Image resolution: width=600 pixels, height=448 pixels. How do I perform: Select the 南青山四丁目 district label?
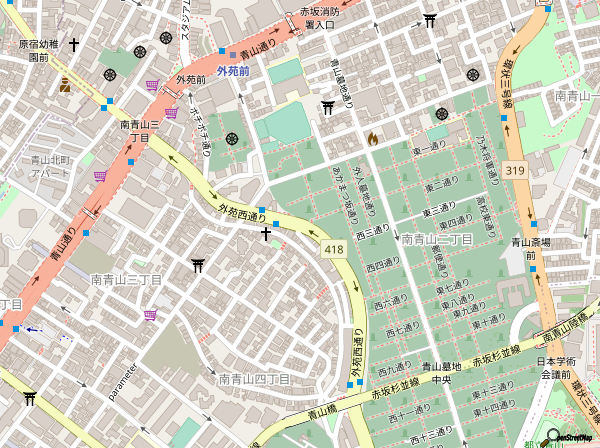(254, 379)
